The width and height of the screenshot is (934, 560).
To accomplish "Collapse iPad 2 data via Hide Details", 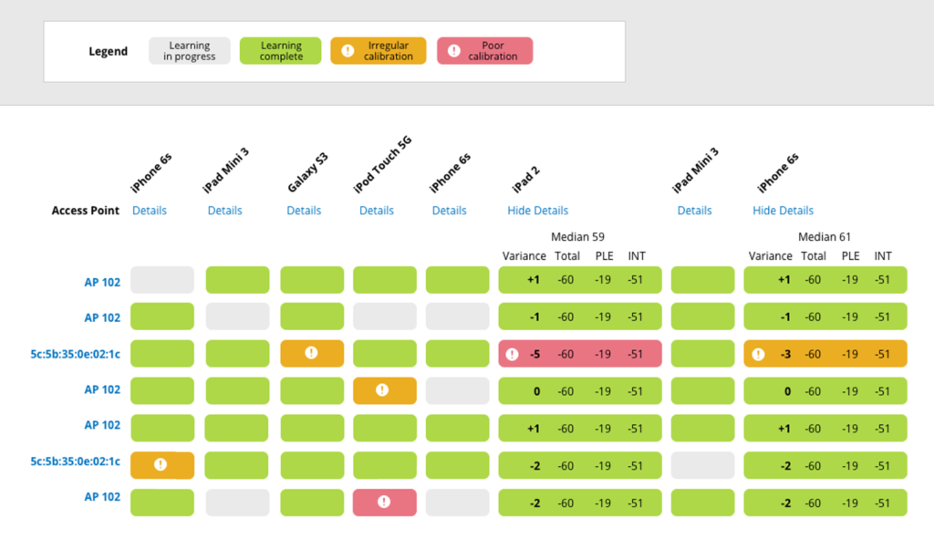I will point(537,210).
